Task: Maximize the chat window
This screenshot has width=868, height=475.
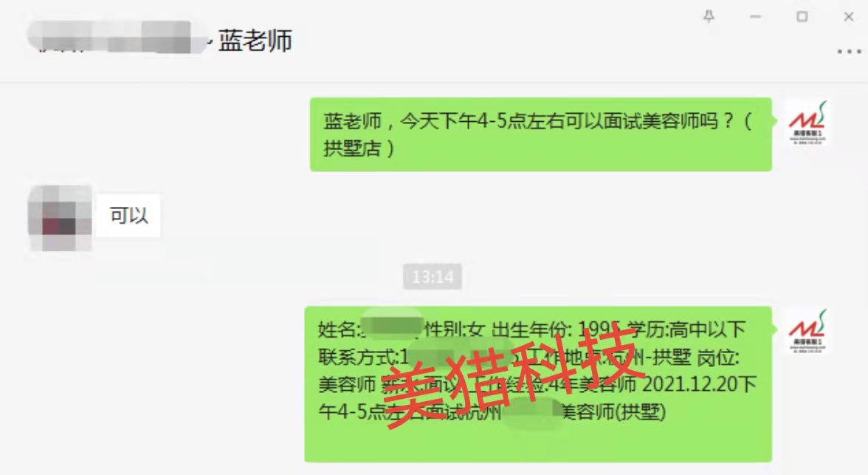Action: 802,17
